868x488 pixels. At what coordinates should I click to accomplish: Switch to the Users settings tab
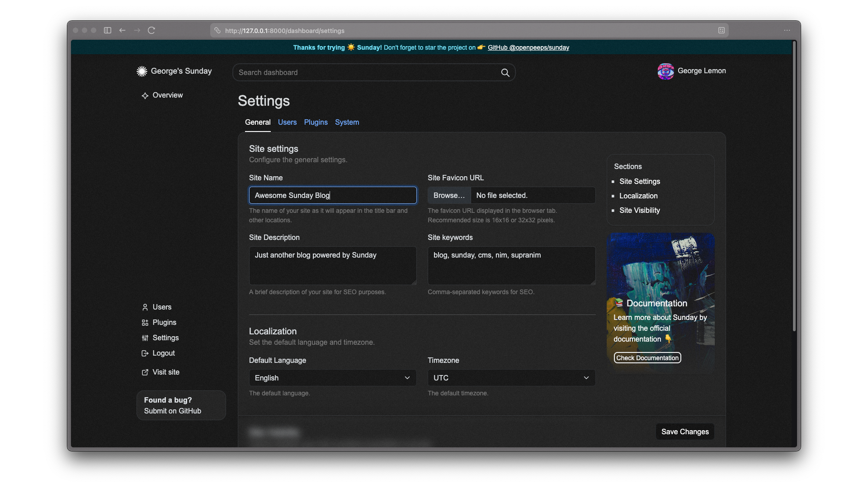coord(287,122)
